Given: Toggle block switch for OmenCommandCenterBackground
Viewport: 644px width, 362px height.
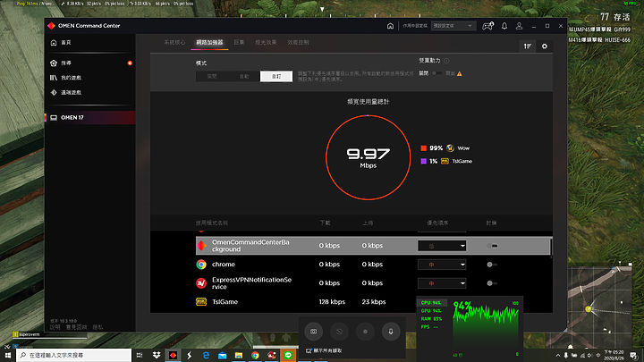Looking at the screenshot, I should click(492, 246).
